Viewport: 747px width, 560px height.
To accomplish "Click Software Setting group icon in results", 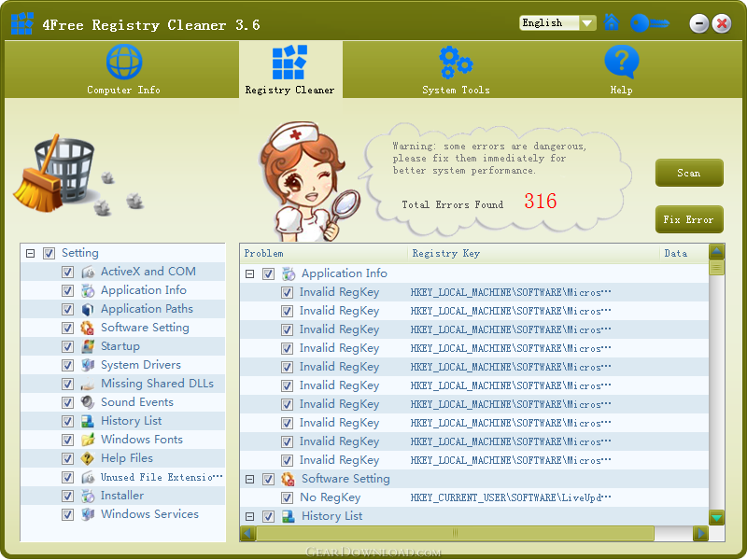I will [x=289, y=479].
